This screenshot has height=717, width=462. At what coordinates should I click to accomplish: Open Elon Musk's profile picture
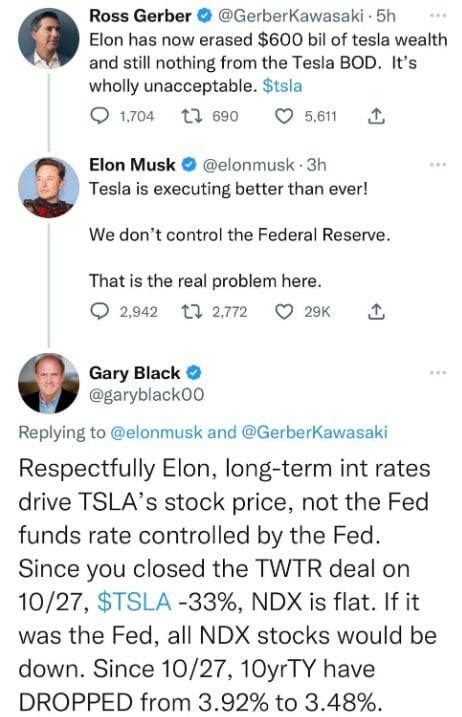[48, 187]
